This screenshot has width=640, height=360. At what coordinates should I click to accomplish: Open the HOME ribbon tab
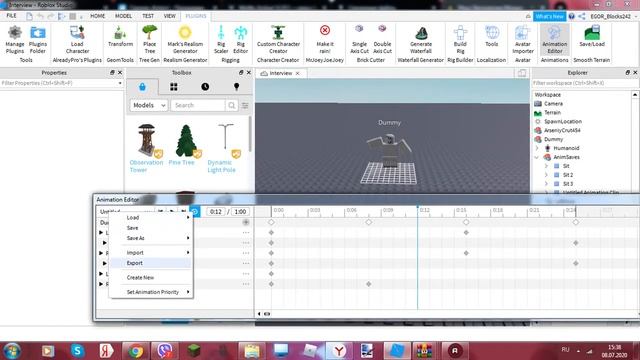coord(98,16)
